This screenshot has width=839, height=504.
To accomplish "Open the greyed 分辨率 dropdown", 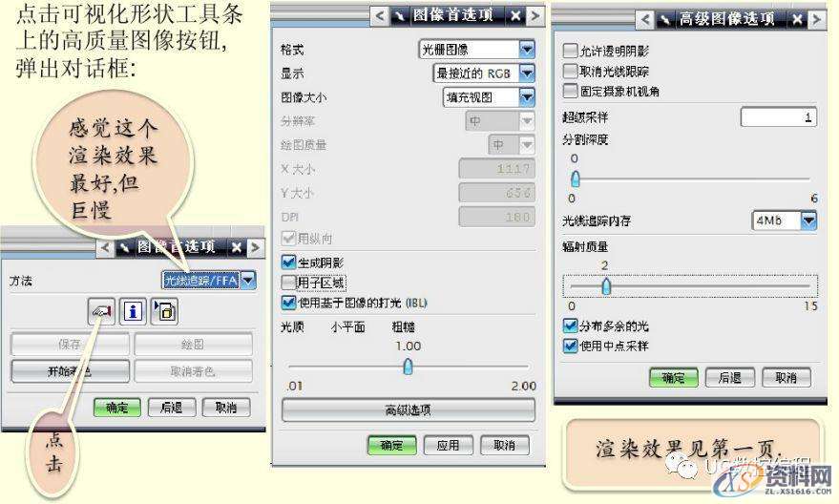I will (x=500, y=121).
